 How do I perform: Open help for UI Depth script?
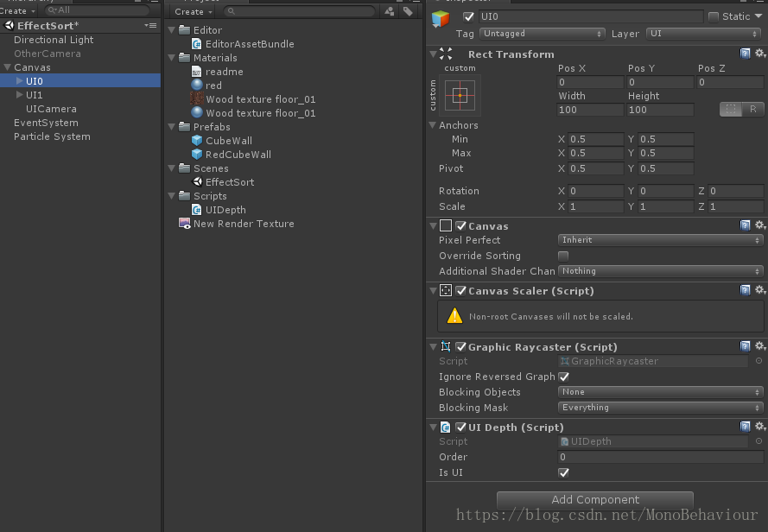(x=745, y=427)
